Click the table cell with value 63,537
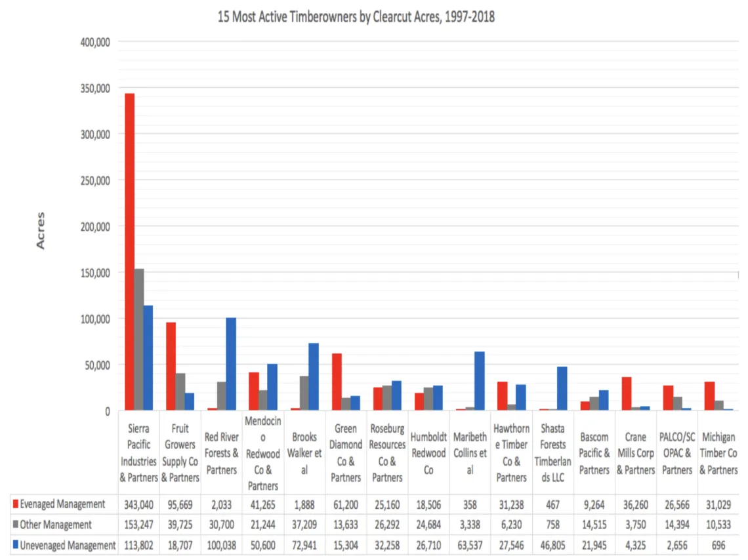The image size is (748, 560). (x=470, y=545)
